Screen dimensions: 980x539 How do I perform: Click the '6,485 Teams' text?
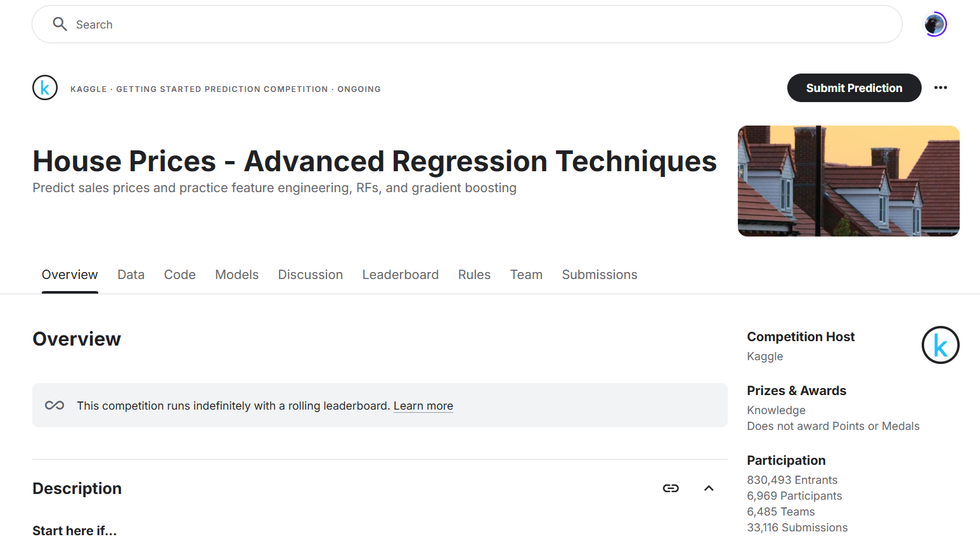click(x=781, y=512)
